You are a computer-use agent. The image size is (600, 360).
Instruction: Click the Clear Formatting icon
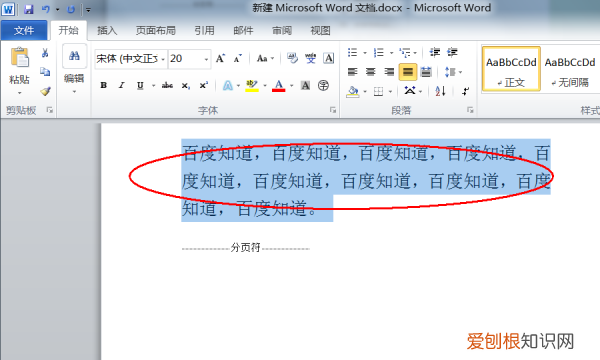292,59
